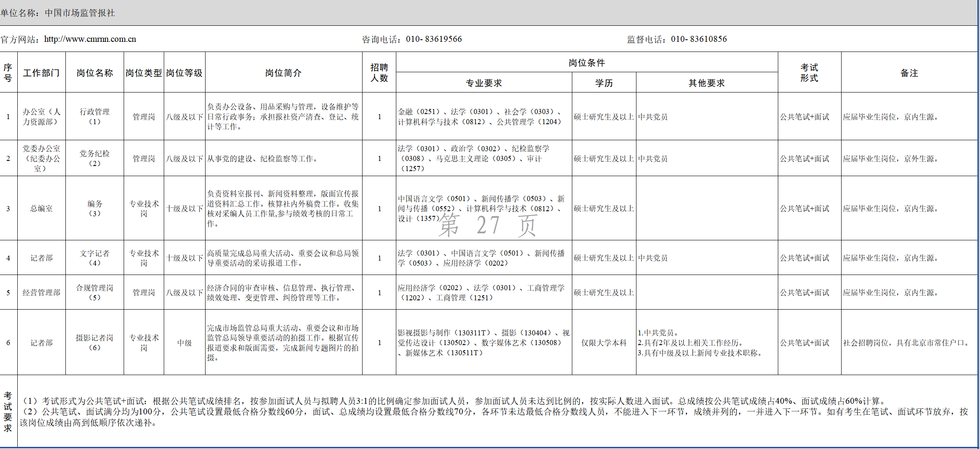980x449 pixels.
Task: Select the 备注 column header
Action: [x=909, y=73]
